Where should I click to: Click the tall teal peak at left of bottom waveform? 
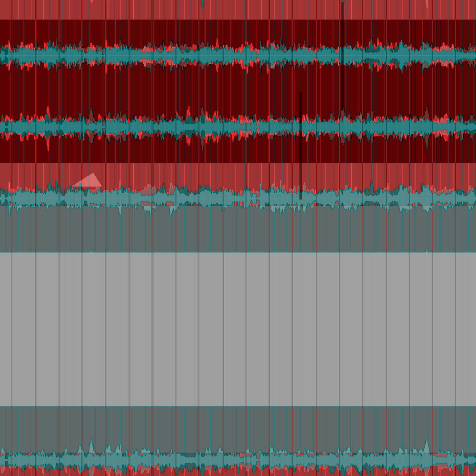91,446
